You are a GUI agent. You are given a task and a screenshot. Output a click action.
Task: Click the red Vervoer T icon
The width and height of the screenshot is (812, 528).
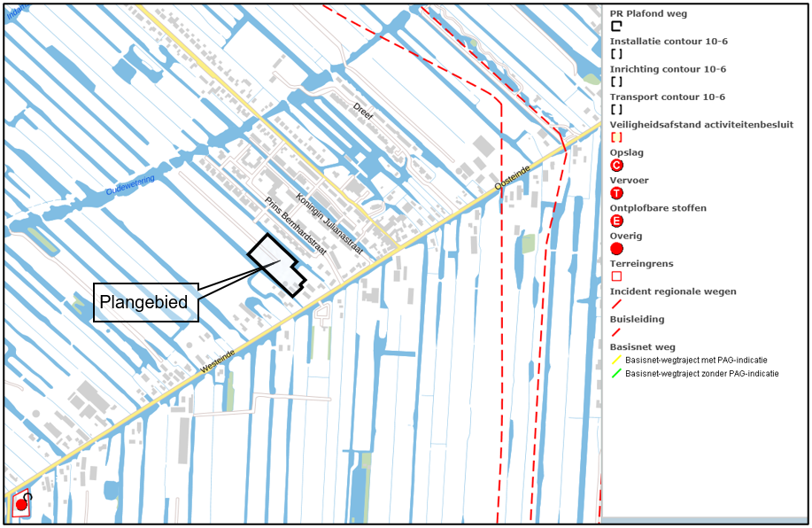(x=616, y=193)
